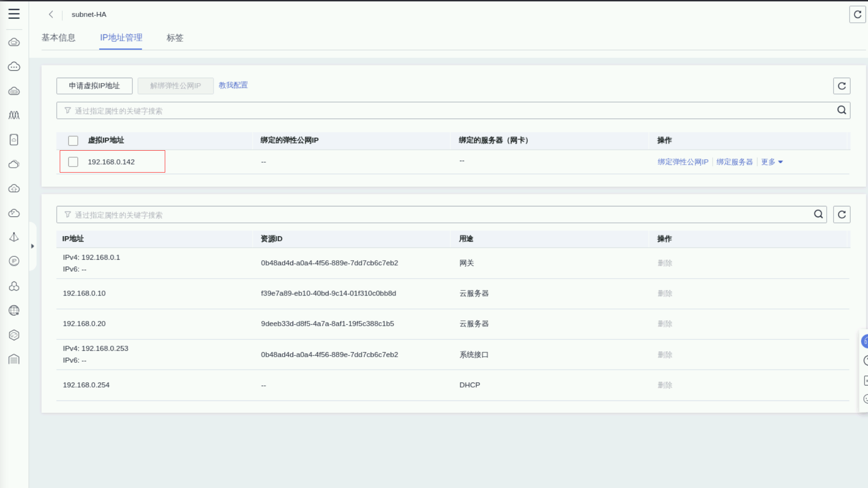The width and height of the screenshot is (868, 488).
Task: Open the hexagon sidebar icon
Action: click(x=14, y=335)
